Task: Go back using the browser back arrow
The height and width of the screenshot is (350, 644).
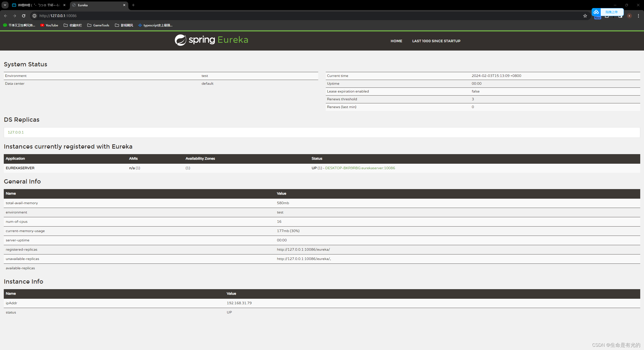Action: point(6,16)
